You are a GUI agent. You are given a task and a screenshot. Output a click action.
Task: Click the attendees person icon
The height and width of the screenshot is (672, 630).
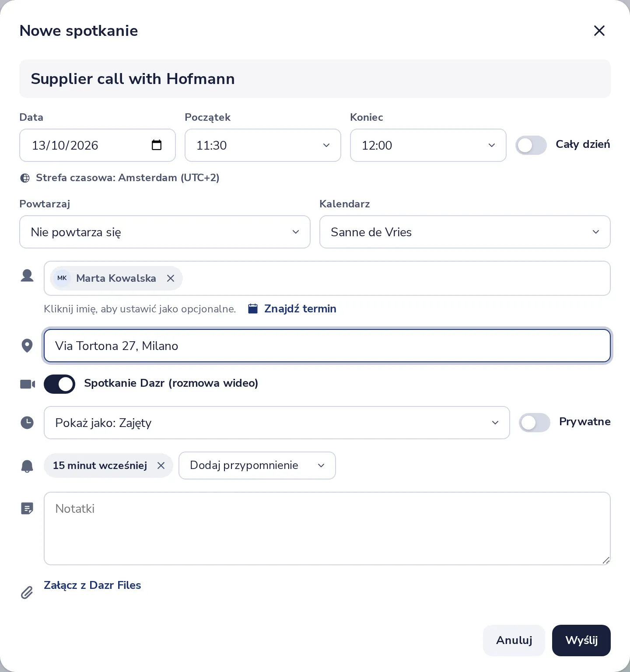coord(27,276)
